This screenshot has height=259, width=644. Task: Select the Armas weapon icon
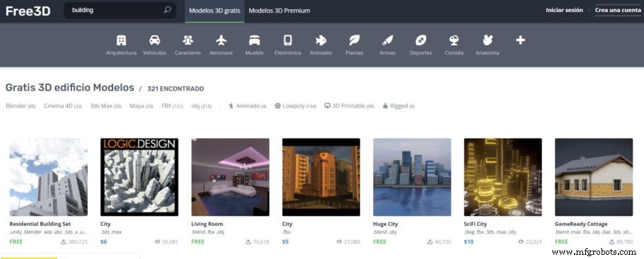click(387, 40)
